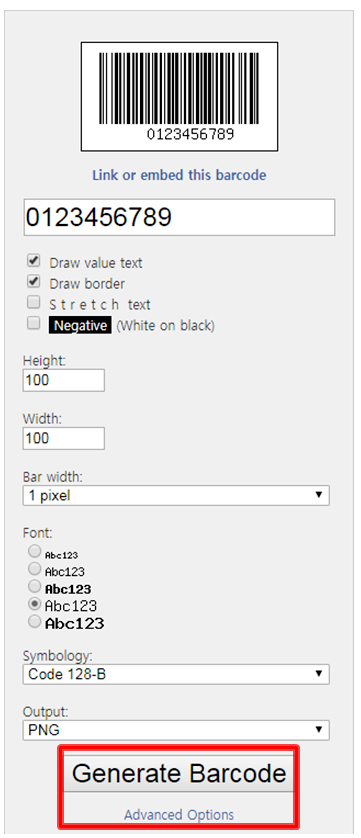Open the Output format dropdown showing PNG
Viewport: 361px width, 838px height.
point(176,730)
